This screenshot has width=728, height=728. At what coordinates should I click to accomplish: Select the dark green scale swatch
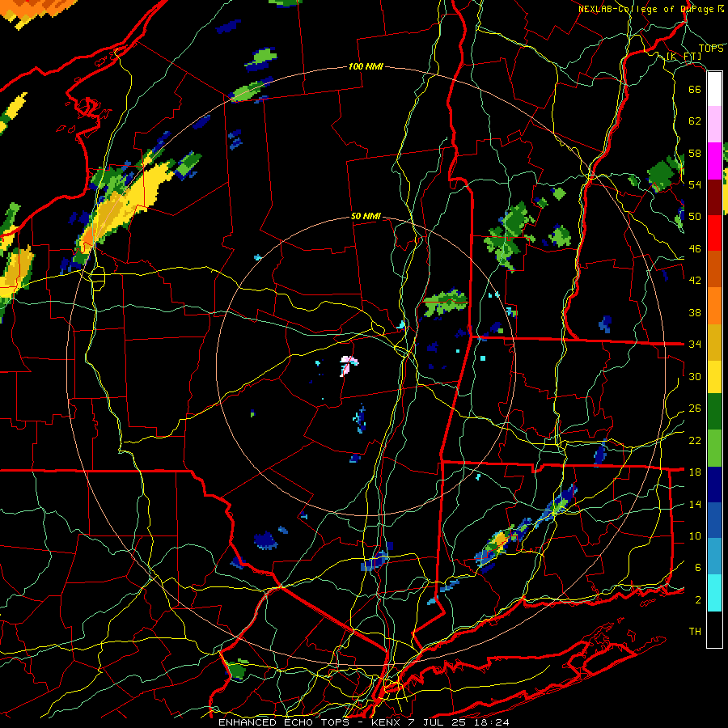[714, 412]
